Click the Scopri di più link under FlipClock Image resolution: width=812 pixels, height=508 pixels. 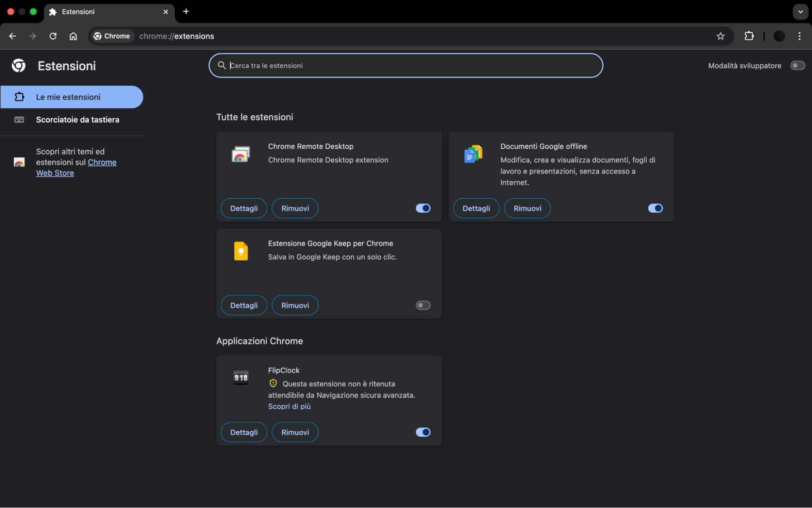(x=289, y=406)
